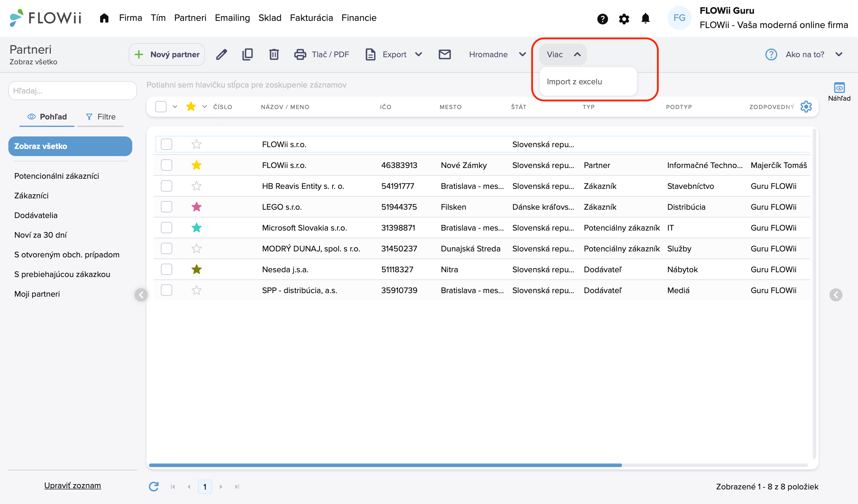Toggle teal star for Microsoft Slovakia
Image resolution: width=858 pixels, height=504 pixels.
coord(196,228)
